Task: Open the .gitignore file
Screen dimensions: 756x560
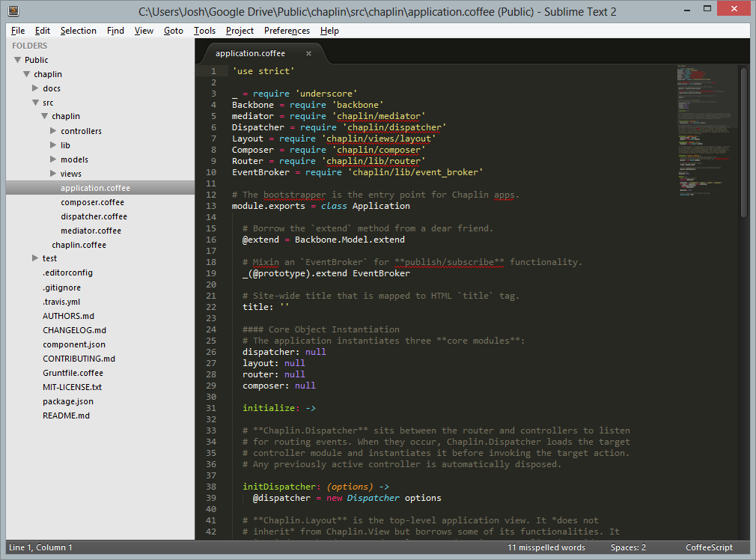Action: [x=61, y=288]
